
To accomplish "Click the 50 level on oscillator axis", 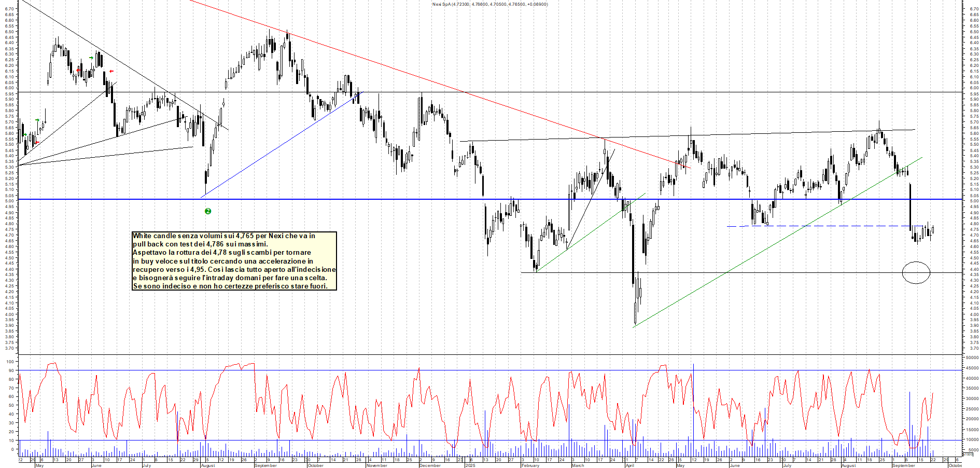I will pos(11,406).
